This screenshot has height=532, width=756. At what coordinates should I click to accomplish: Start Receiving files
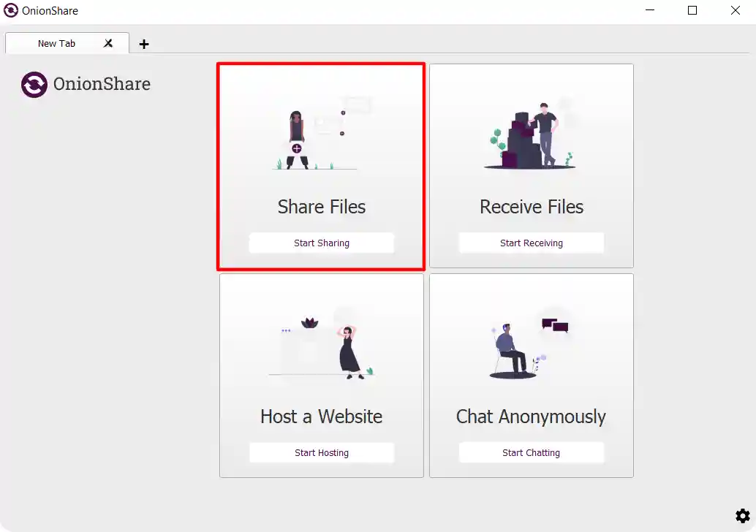tap(531, 242)
